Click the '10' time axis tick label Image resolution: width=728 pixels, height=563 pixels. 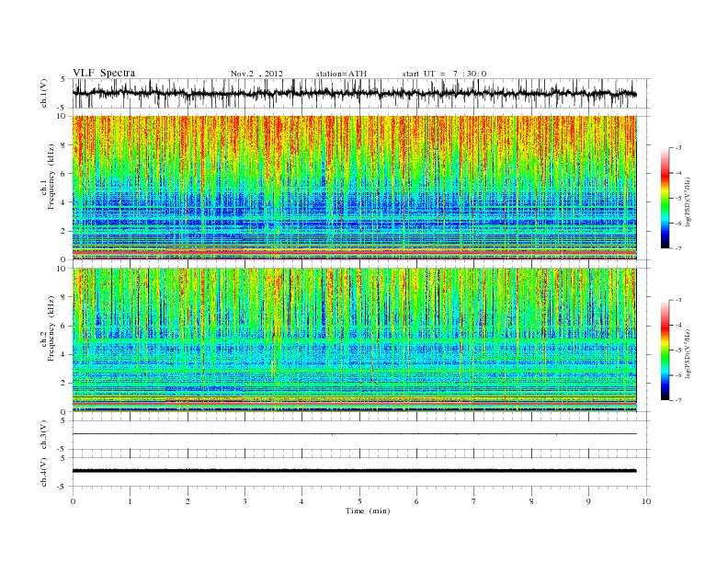tap(646, 501)
